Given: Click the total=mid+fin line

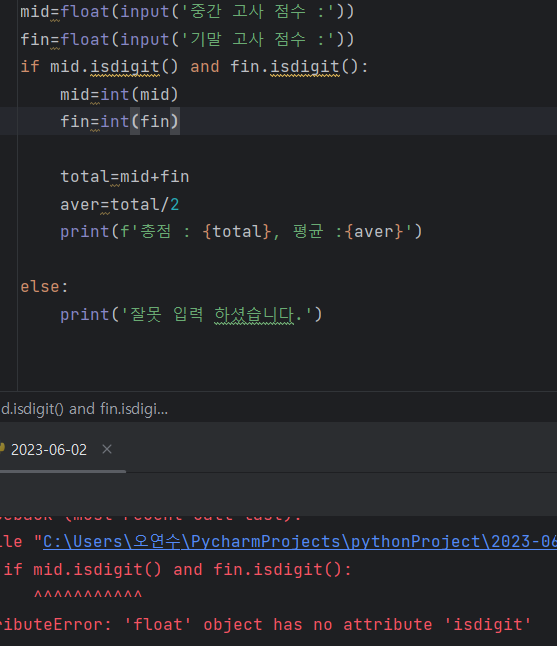Looking at the screenshot, I should [125, 177].
